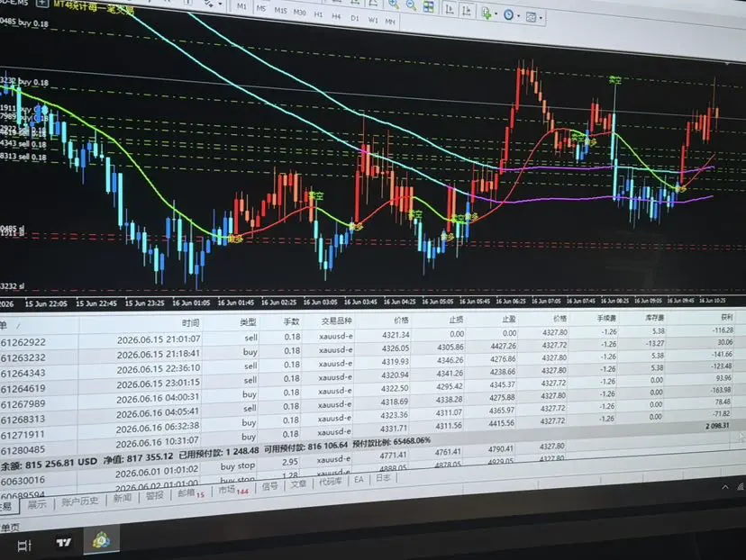The height and width of the screenshot is (560, 746).
Task: Click the stop loss value 4305.86
Action: click(450, 347)
